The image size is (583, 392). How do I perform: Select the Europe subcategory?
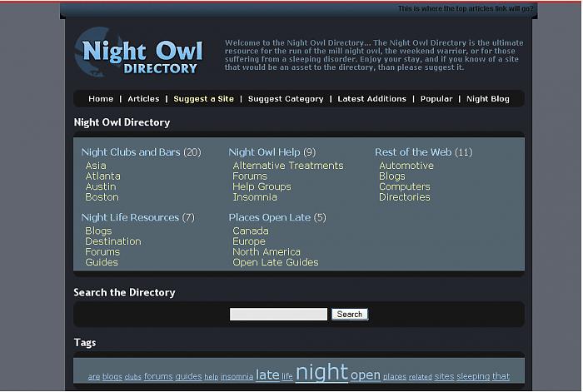click(249, 241)
